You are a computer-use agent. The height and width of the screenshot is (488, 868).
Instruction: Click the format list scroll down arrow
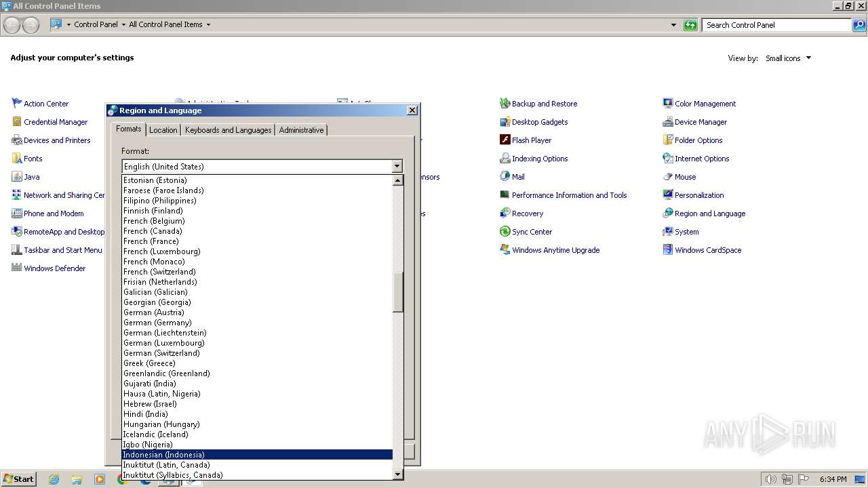(x=398, y=474)
